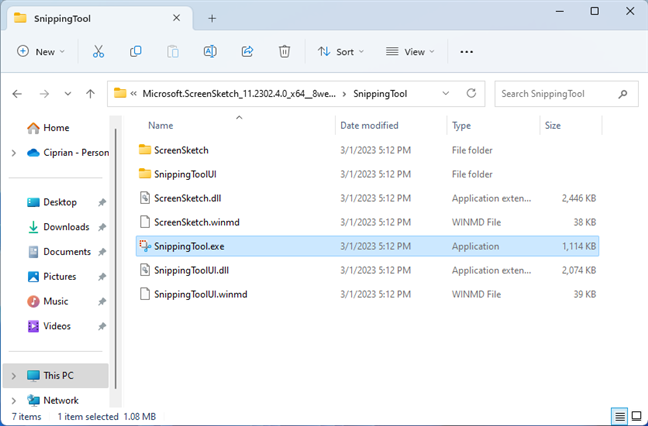
Task: Click the Share icon in toolbar
Action: [247, 51]
